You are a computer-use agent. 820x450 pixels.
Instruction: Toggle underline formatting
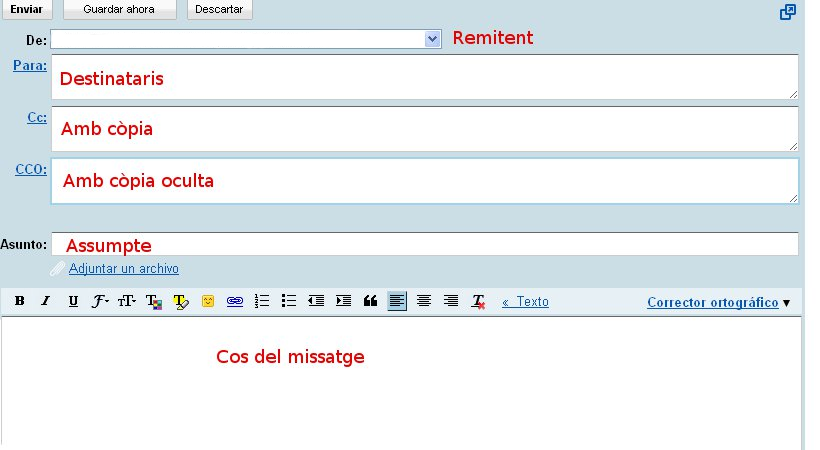[73, 301]
